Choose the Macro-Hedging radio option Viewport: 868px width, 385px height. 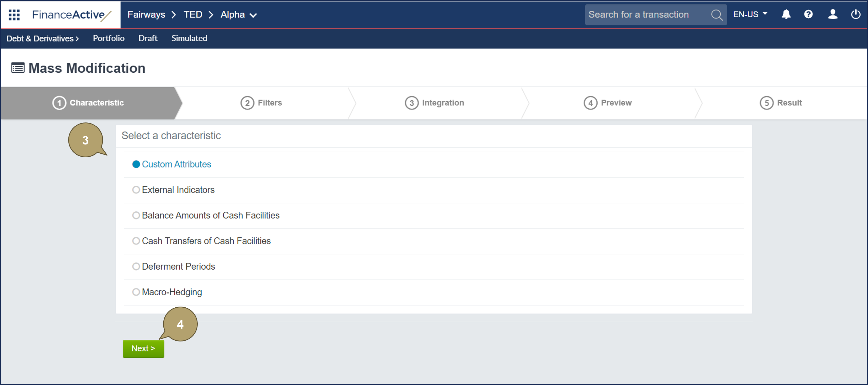click(x=136, y=292)
